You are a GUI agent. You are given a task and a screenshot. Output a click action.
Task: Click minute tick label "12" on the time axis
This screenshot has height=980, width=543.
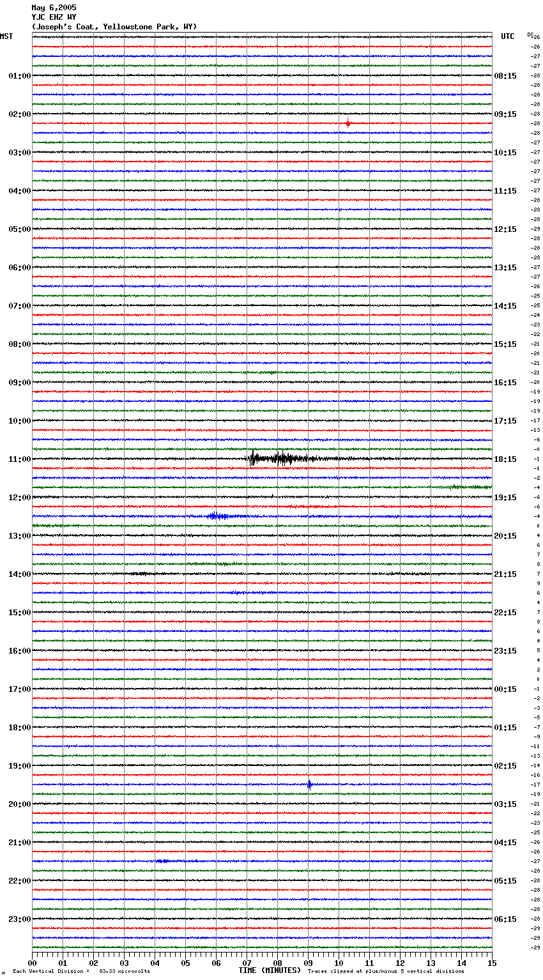400,963
